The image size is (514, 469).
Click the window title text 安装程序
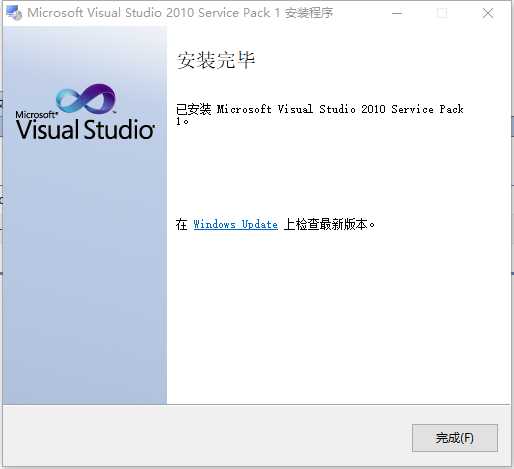tap(309, 13)
